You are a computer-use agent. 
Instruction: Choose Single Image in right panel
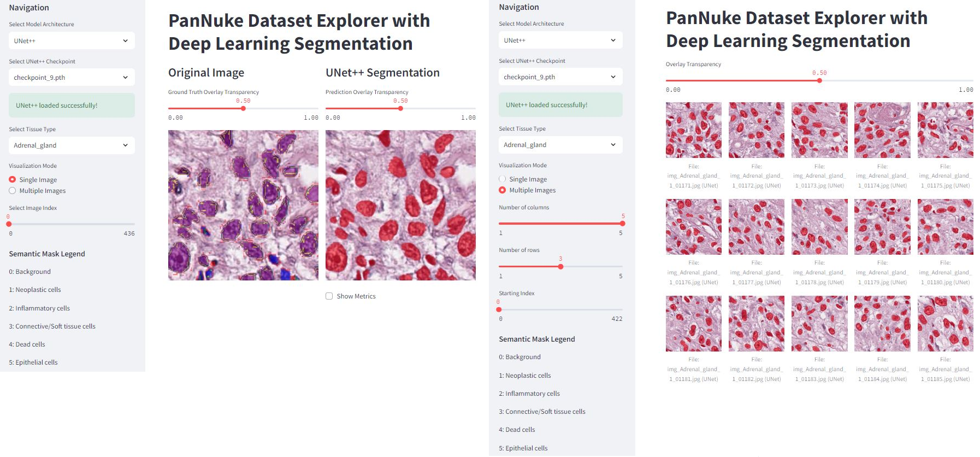[x=503, y=179]
